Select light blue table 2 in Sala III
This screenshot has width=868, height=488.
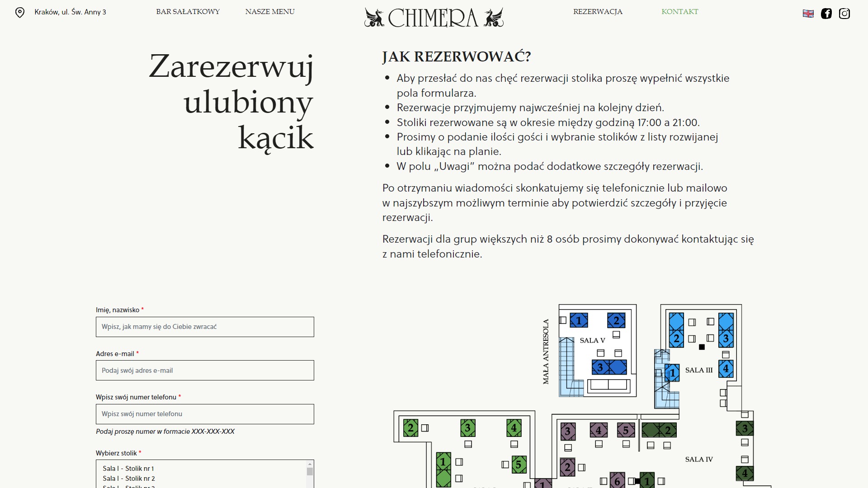coord(676,330)
